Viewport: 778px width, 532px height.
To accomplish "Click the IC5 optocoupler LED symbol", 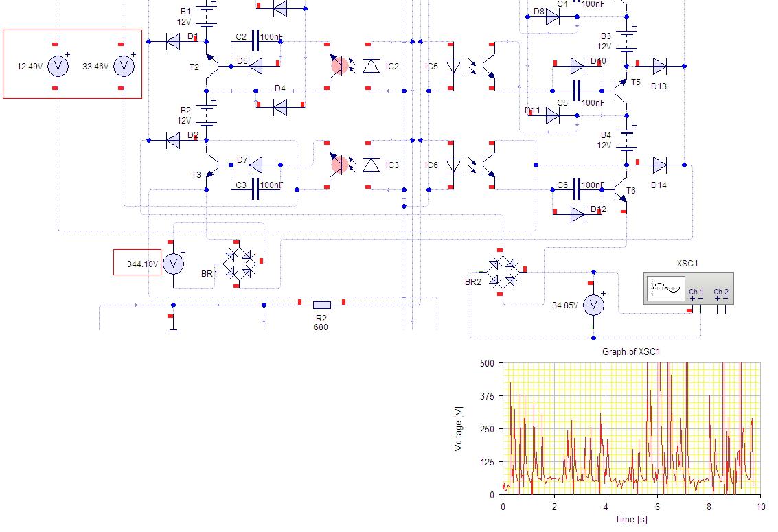I will point(453,66).
